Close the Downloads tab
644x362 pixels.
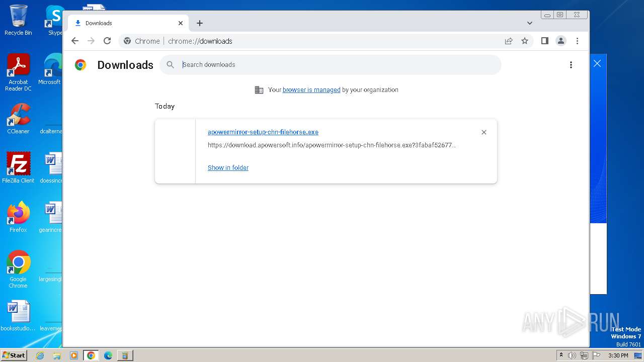[x=181, y=23]
